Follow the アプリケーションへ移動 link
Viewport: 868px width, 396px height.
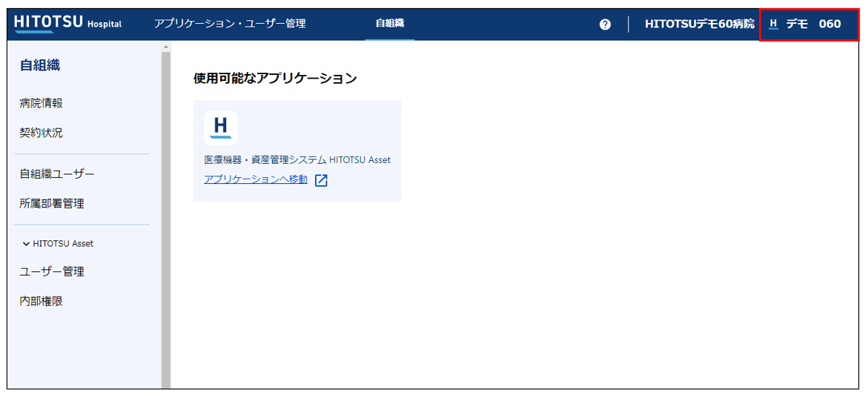pos(256,179)
